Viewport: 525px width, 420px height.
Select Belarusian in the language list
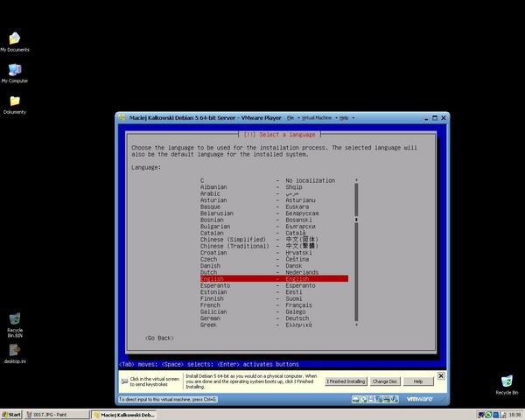click(274, 213)
